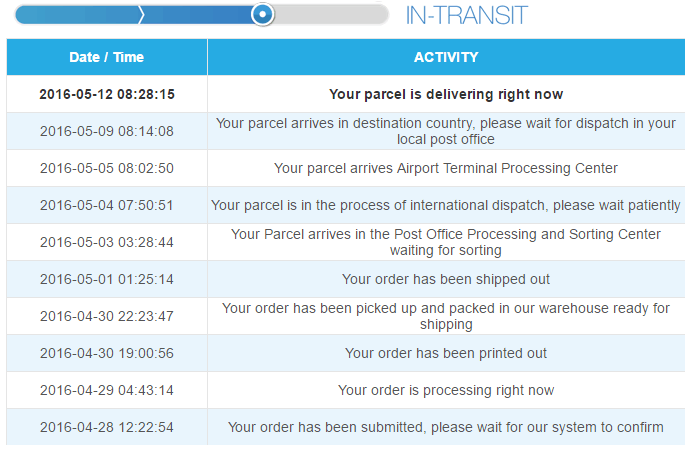The width and height of the screenshot is (689, 456).
Task: Click the destination country arrival activity text
Action: click(446, 131)
